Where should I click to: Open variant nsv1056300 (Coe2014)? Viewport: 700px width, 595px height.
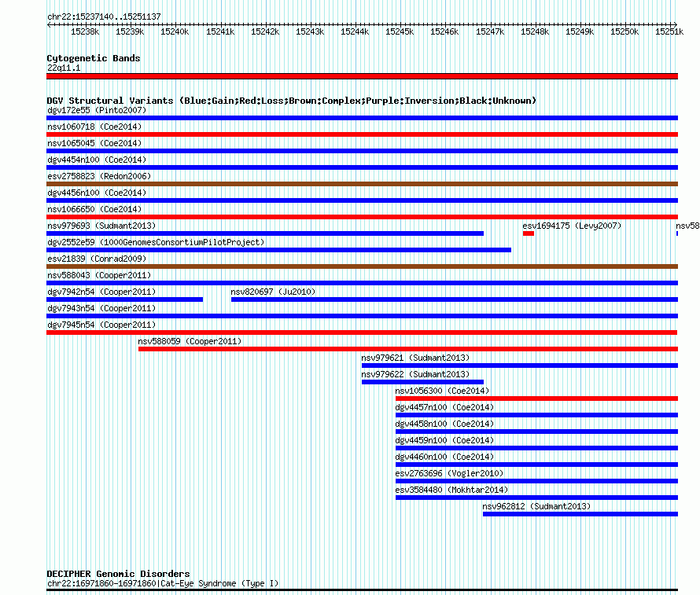(442, 391)
